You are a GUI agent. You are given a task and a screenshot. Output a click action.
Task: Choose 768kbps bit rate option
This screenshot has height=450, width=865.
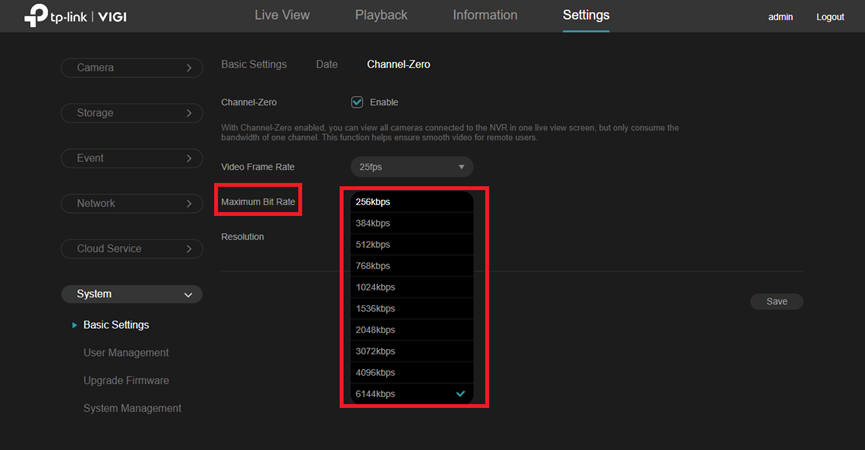click(412, 266)
